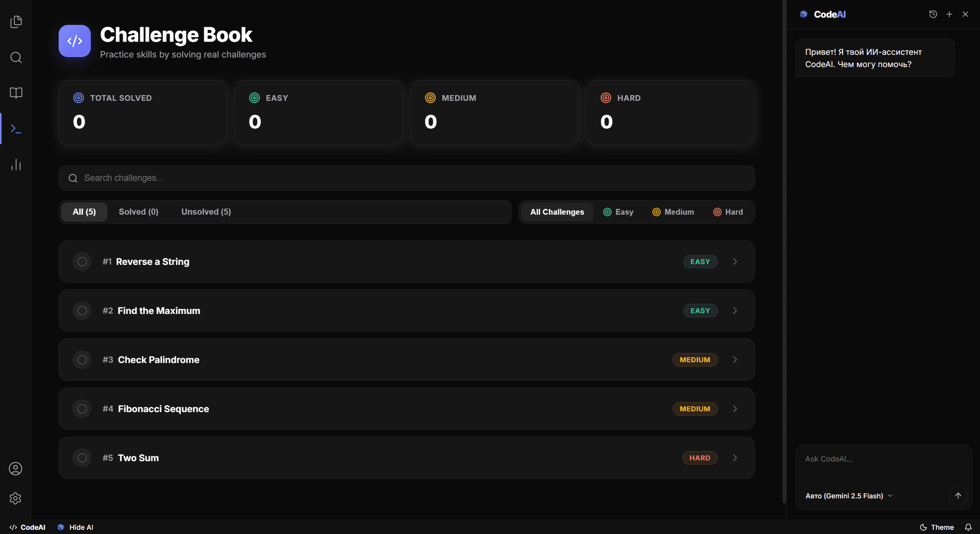Send message with the arrow-up button
The height and width of the screenshot is (534, 980).
click(958, 496)
